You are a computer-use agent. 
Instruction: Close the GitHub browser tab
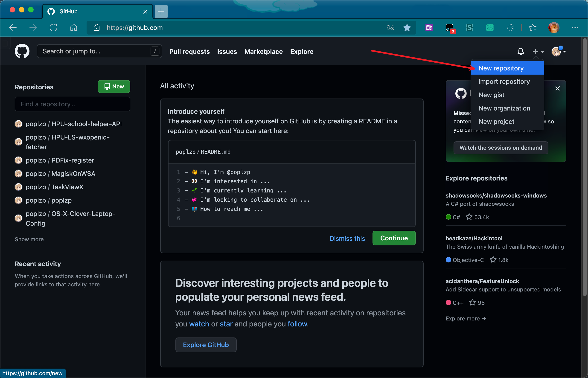145,12
